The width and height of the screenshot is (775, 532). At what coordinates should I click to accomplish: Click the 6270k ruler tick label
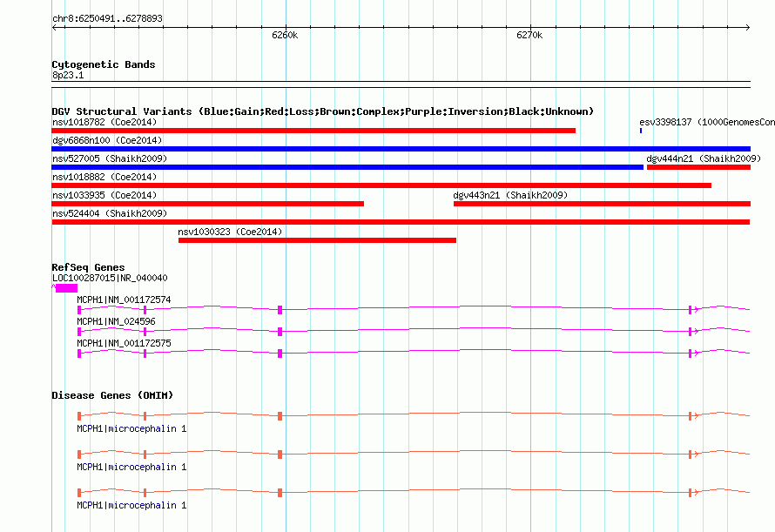click(529, 35)
